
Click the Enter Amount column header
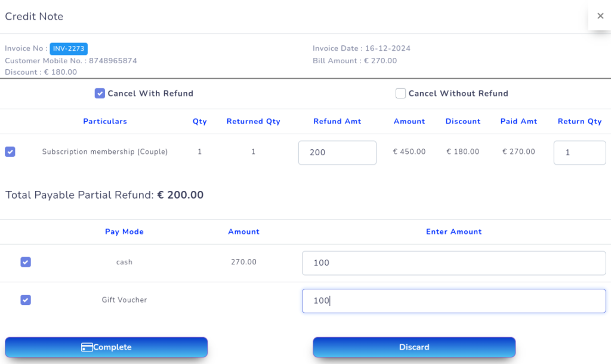[x=453, y=232]
